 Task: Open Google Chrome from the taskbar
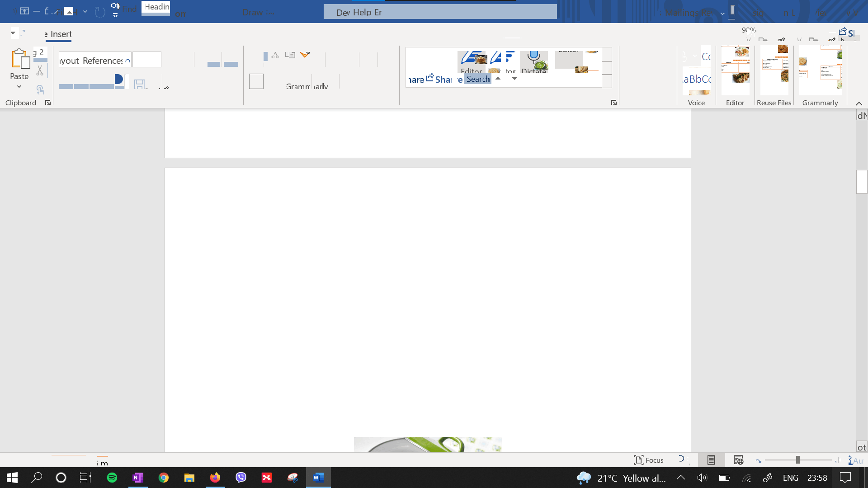tap(164, 478)
